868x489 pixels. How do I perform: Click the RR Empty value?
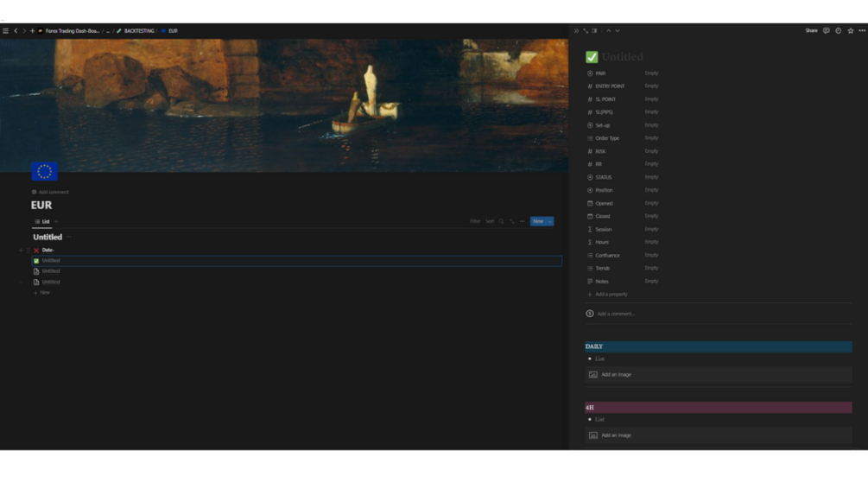[x=651, y=164]
